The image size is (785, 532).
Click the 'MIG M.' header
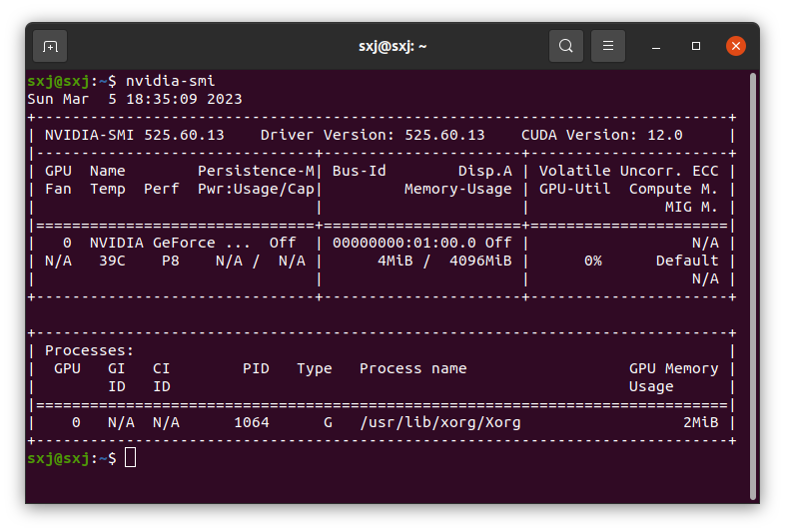(x=691, y=208)
